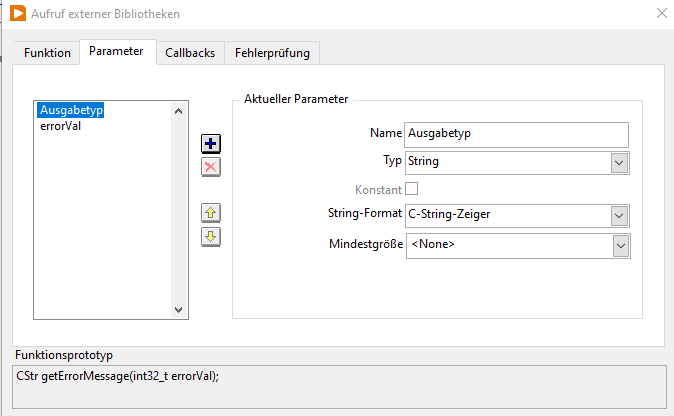Expand the String-Format dropdown
Image resolution: width=674 pixels, height=416 pixels.
click(x=619, y=215)
